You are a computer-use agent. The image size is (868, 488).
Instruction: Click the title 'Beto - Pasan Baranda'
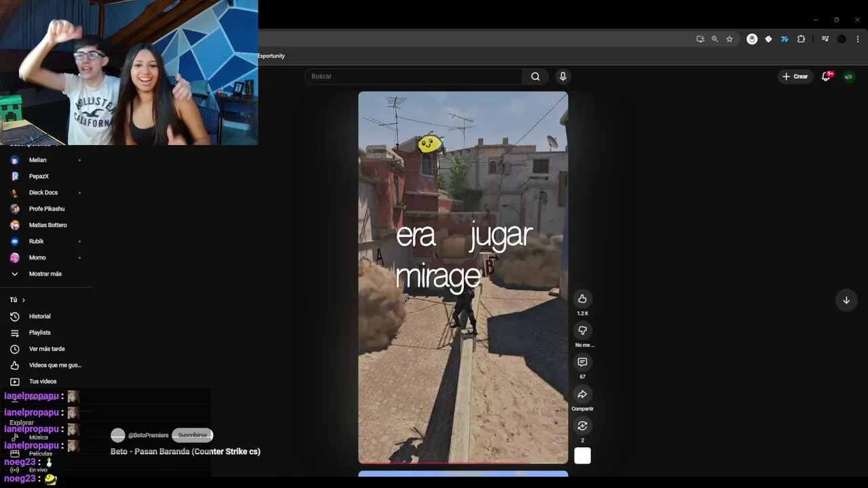[x=185, y=451]
